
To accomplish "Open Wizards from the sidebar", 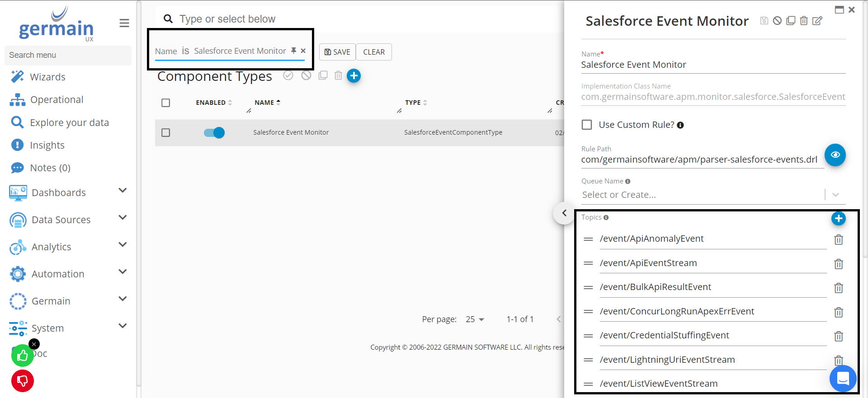I will (x=47, y=77).
